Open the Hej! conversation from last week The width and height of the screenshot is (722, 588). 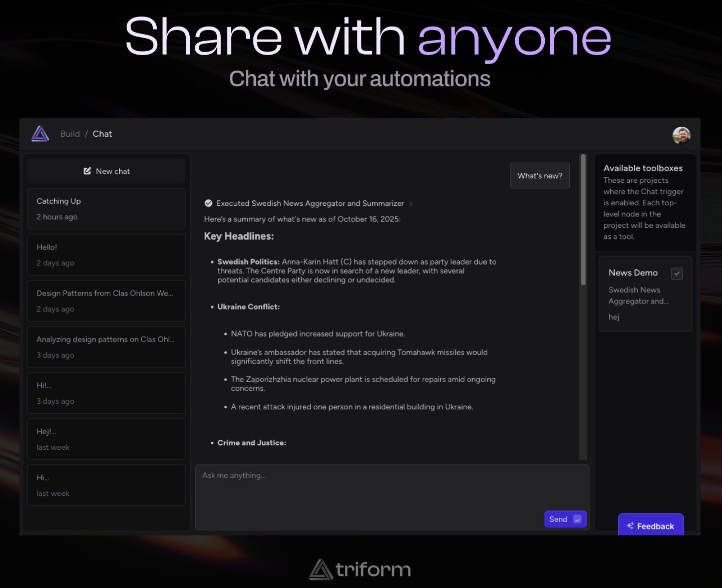point(106,439)
